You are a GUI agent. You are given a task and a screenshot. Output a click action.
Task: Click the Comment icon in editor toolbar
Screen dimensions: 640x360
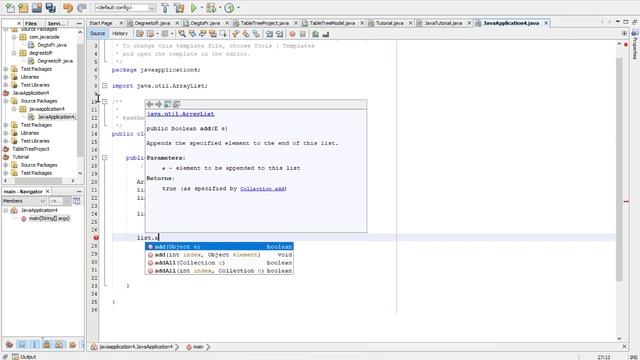point(315,34)
